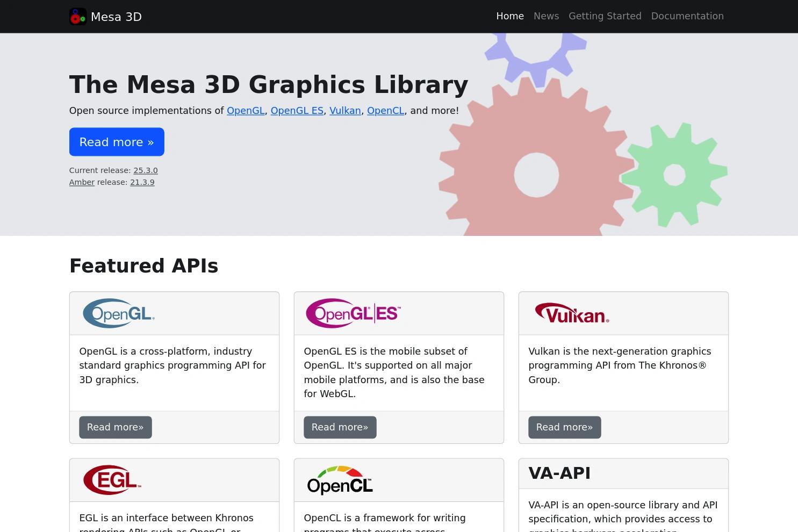Screen dimensions: 798x532
Task: Open the 25.3.0 current release link
Action: [146, 170]
